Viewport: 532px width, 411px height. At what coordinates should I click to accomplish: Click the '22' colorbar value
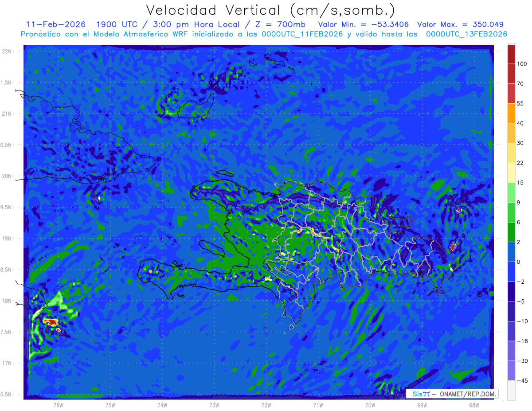coord(520,163)
